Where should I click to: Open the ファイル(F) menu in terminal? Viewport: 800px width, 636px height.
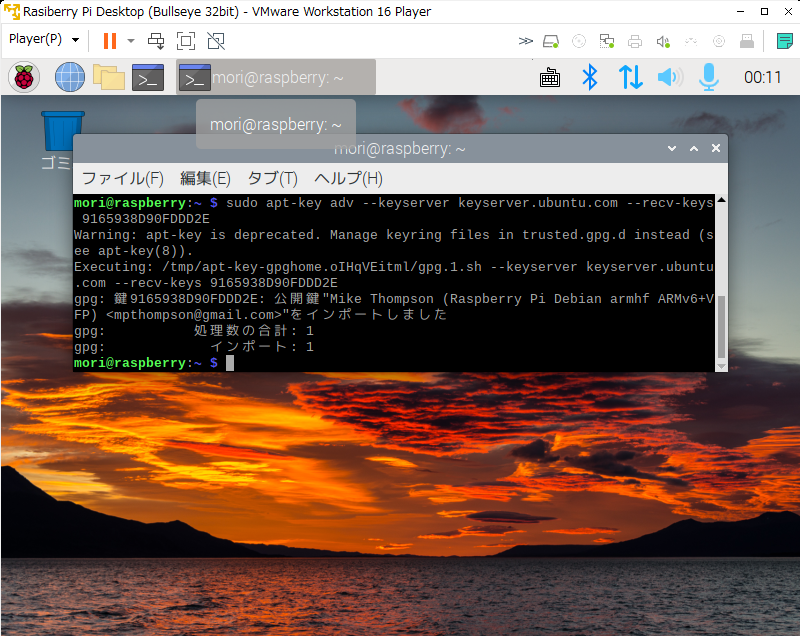tap(122, 179)
